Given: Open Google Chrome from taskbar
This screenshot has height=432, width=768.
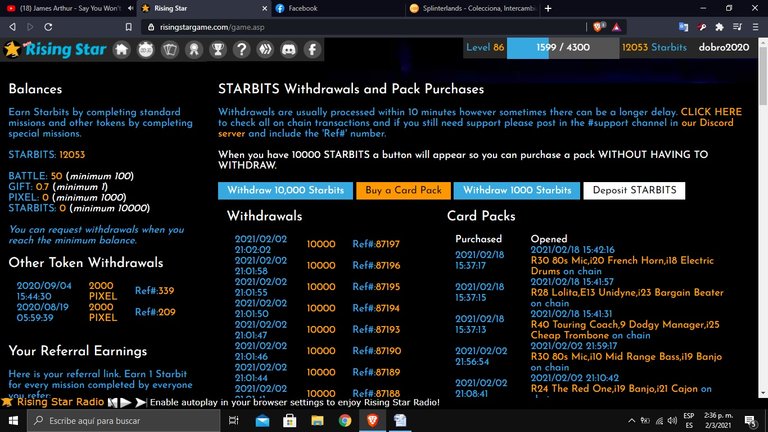Looking at the screenshot, I should pos(345,421).
